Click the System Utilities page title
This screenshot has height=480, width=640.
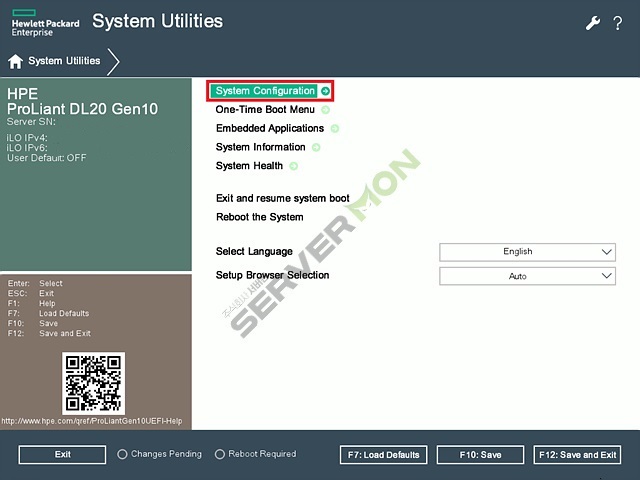point(158,21)
